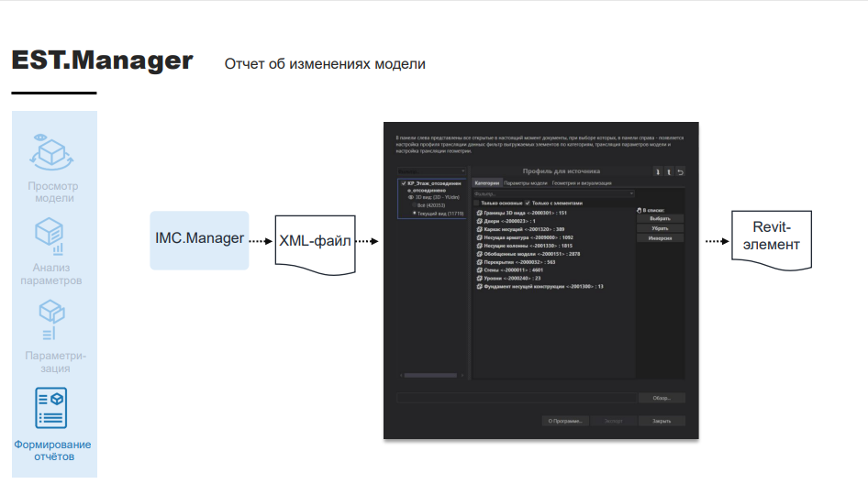This screenshot has height=484, width=868.
Task: Click the Обзор... browse button
Action: [x=662, y=398]
